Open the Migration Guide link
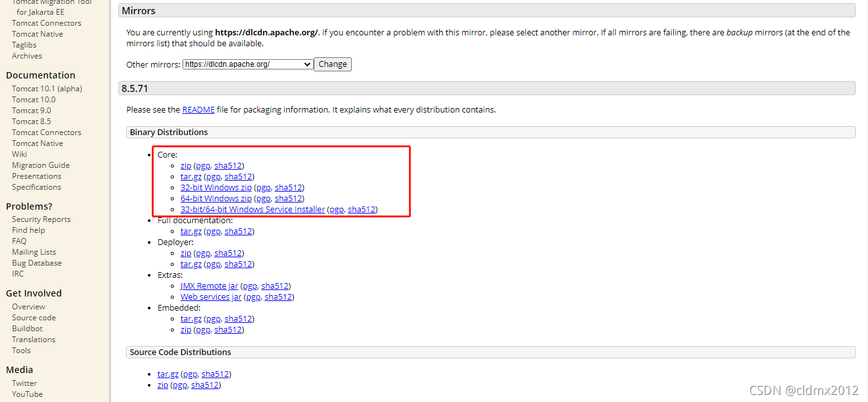Viewport: 868px width, 402px height. (x=41, y=165)
